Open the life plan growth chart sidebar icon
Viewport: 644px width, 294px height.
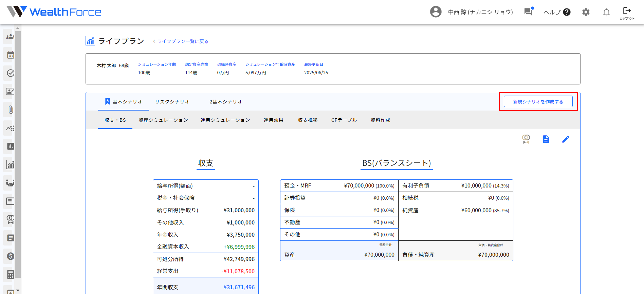10,165
